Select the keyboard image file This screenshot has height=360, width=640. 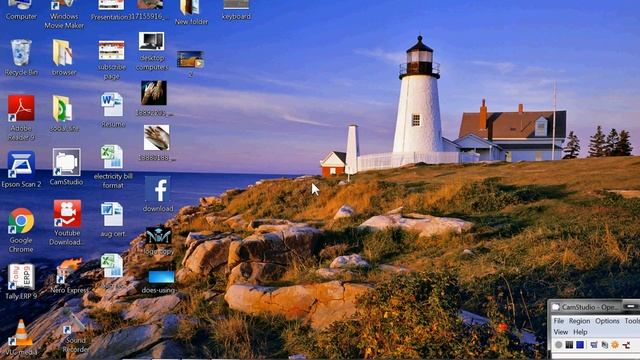[236, 10]
